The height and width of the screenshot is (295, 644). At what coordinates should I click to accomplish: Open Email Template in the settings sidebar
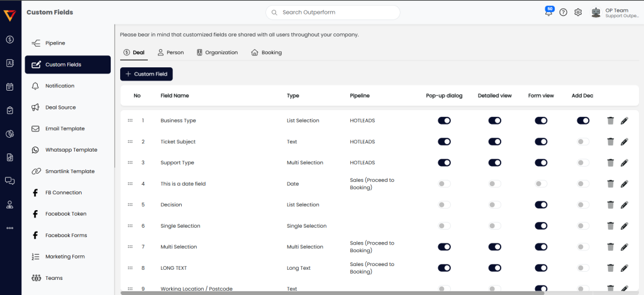click(x=65, y=129)
